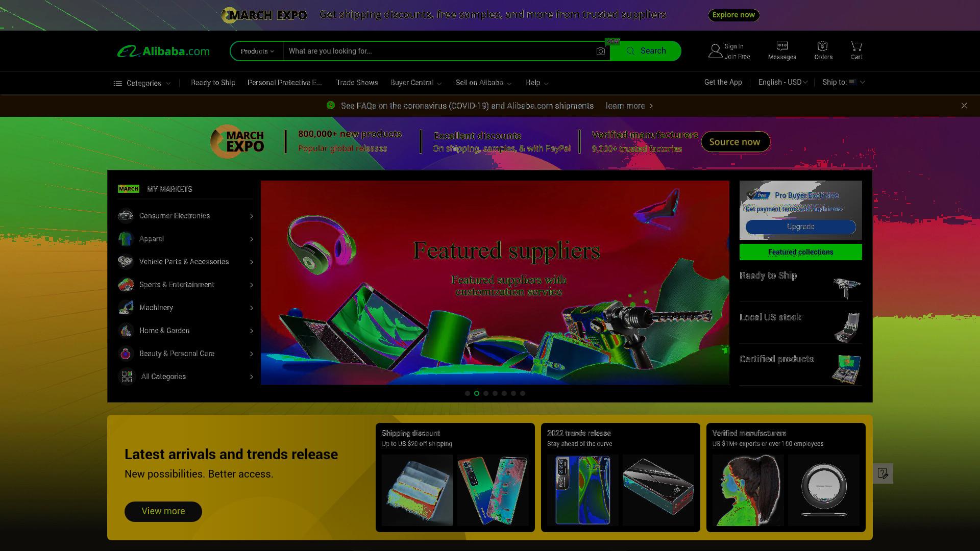Open the Verified manufacturers card
Viewport: 980px width, 551px height.
(x=786, y=478)
